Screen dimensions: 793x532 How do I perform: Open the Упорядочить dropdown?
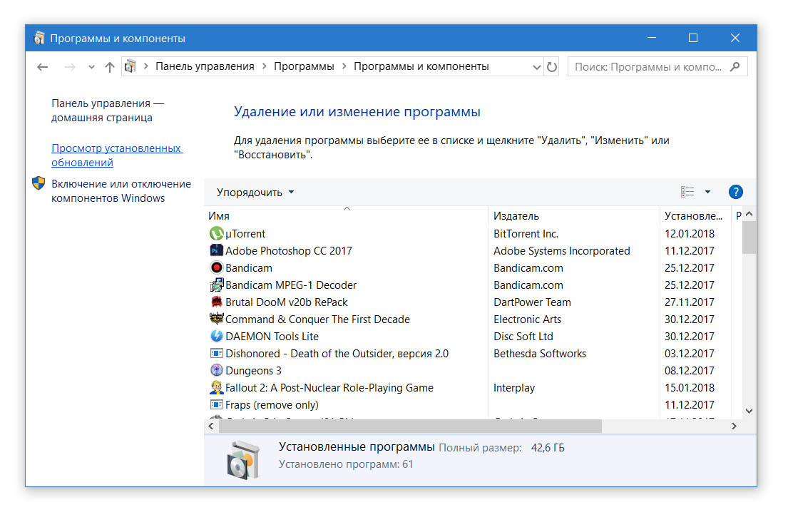click(255, 192)
